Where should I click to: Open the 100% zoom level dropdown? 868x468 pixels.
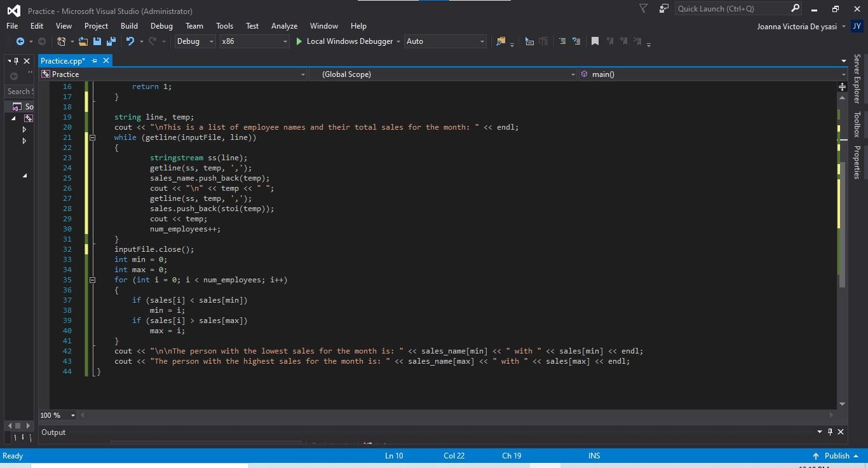click(x=57, y=415)
